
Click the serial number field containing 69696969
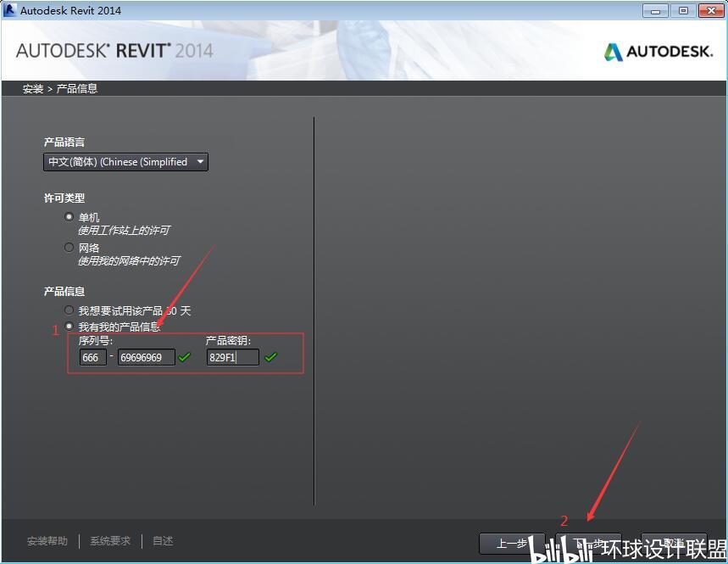tap(147, 357)
